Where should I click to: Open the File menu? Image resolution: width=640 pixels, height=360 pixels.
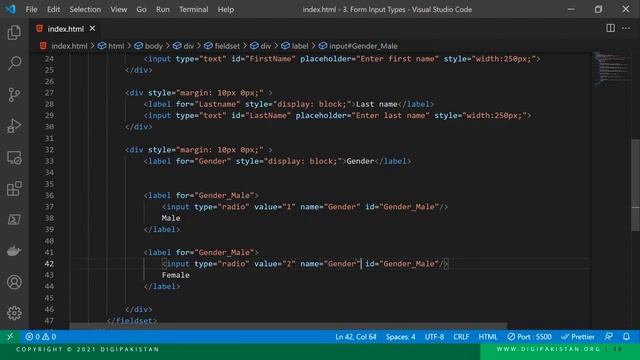[31, 9]
